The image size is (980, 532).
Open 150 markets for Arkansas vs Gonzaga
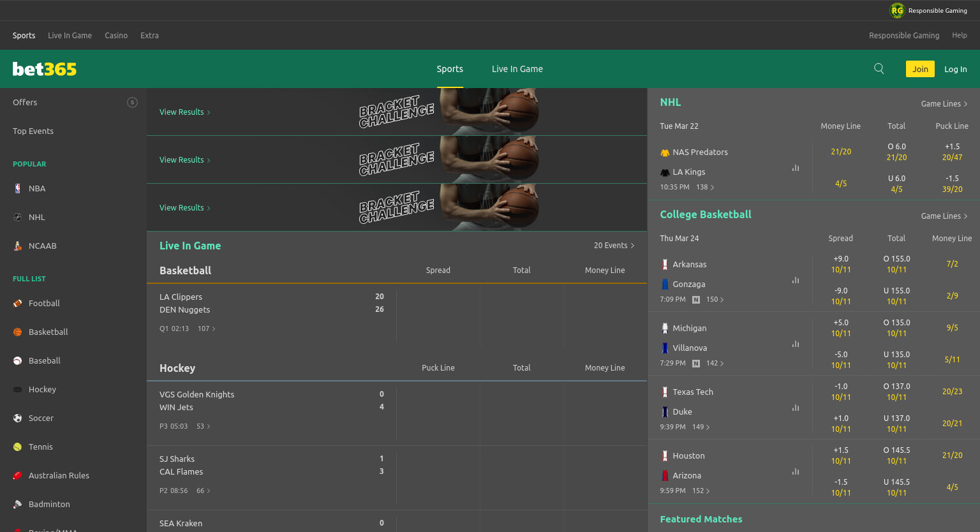[x=715, y=299]
